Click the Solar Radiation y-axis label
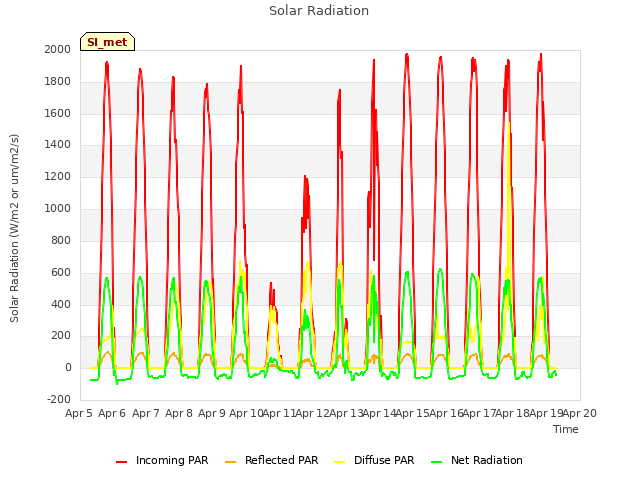Image resolution: width=640 pixels, height=480 pixels. point(14,228)
